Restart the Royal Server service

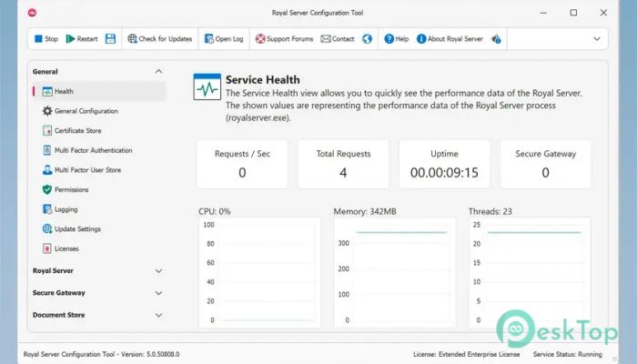pos(82,39)
